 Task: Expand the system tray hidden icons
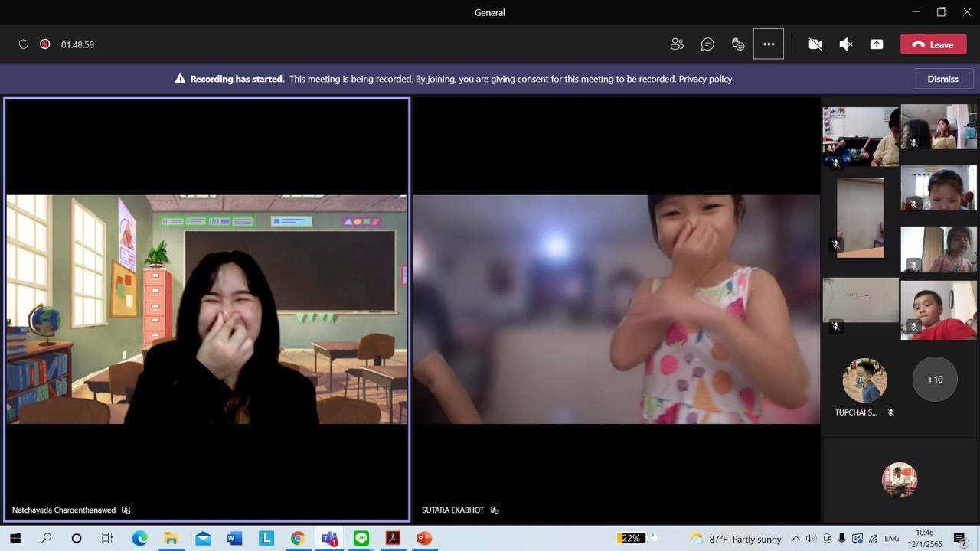tap(795, 539)
